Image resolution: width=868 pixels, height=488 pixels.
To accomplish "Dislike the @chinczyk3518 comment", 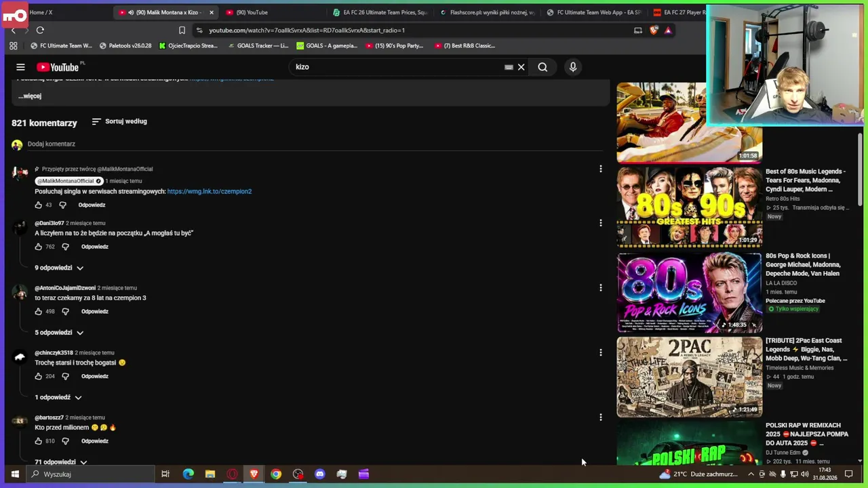I will [65, 376].
